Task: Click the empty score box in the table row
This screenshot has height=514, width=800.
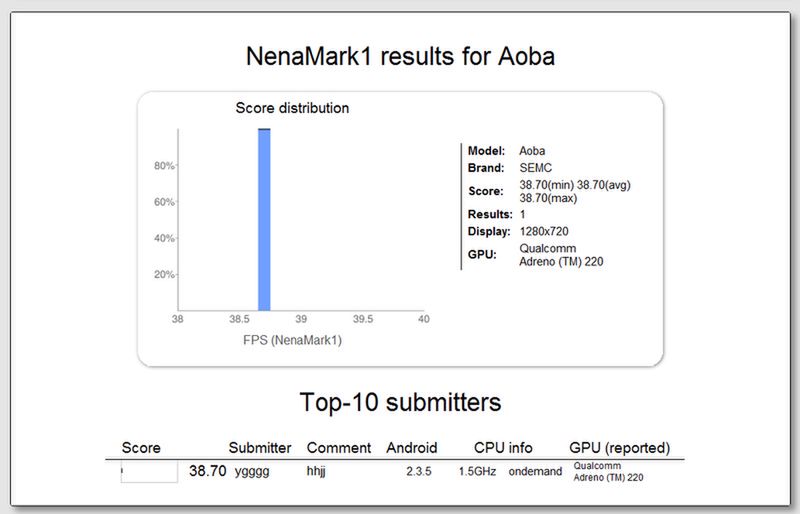Action: tap(149, 471)
